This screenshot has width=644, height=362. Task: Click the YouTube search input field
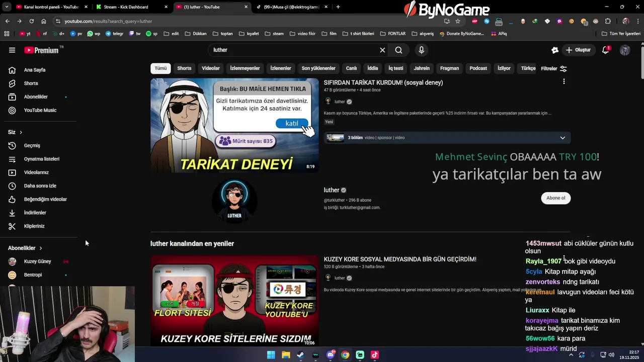coord(294,50)
